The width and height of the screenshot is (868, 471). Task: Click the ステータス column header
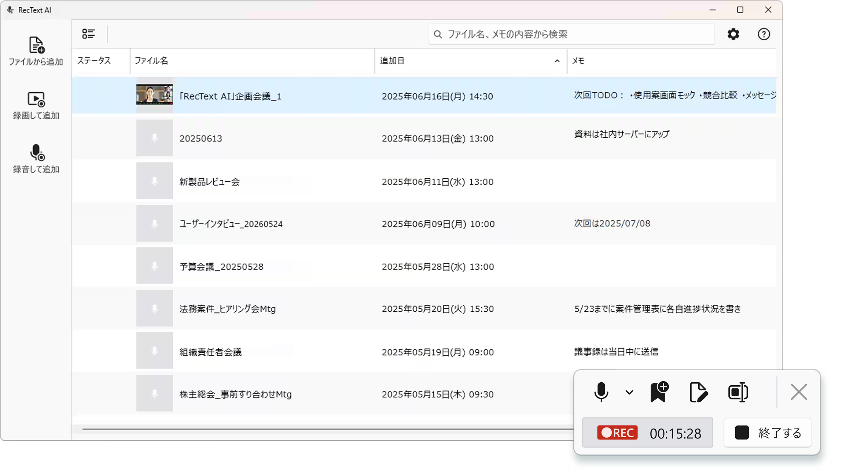tap(94, 61)
